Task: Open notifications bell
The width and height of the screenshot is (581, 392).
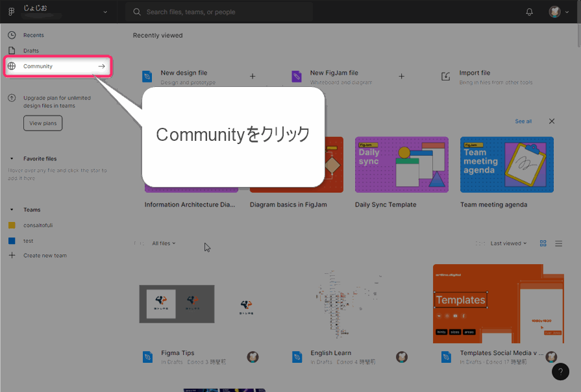Action: (530, 12)
